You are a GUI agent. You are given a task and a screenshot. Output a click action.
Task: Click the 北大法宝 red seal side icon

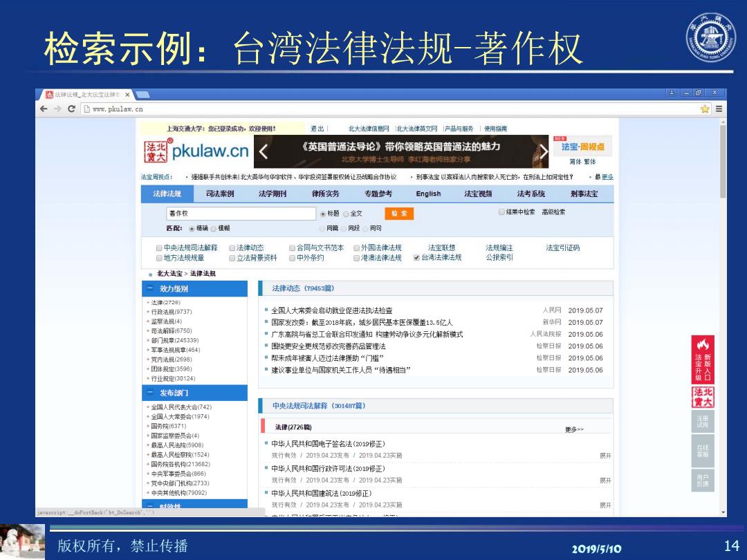(703, 397)
